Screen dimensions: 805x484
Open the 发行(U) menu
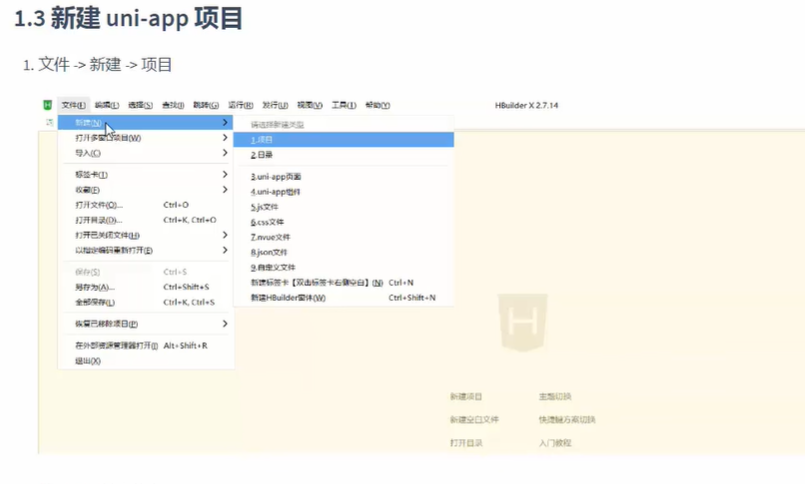tap(275, 105)
